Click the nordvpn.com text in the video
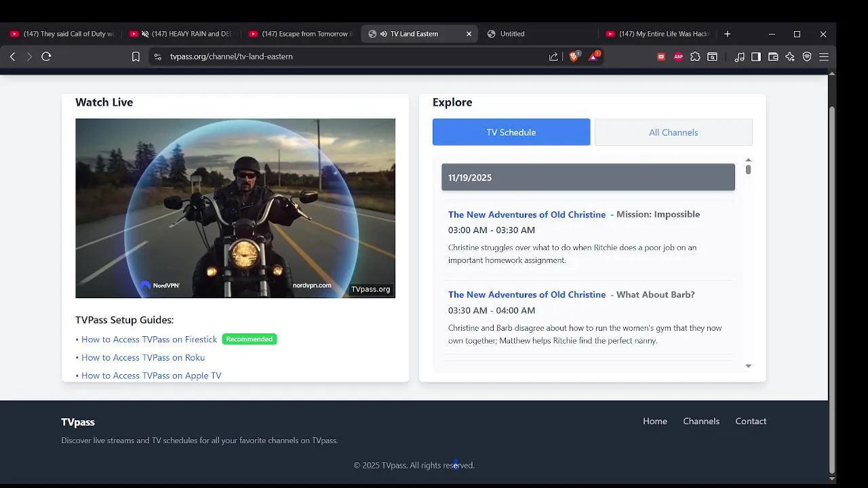 tap(312, 285)
